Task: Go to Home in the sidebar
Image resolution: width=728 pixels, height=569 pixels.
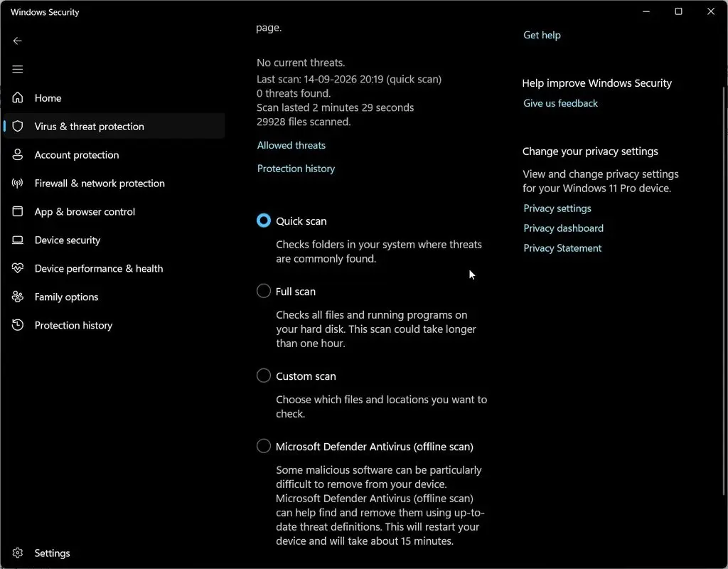Action: point(114,98)
